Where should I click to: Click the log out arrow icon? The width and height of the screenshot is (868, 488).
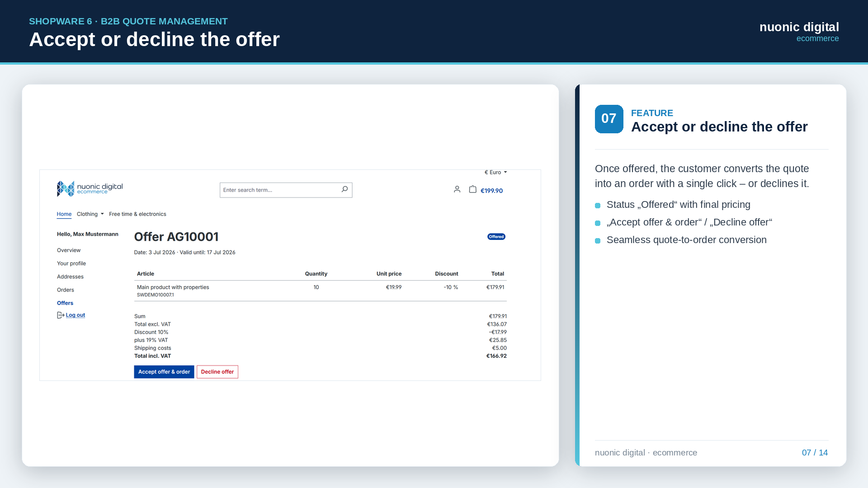click(x=61, y=315)
